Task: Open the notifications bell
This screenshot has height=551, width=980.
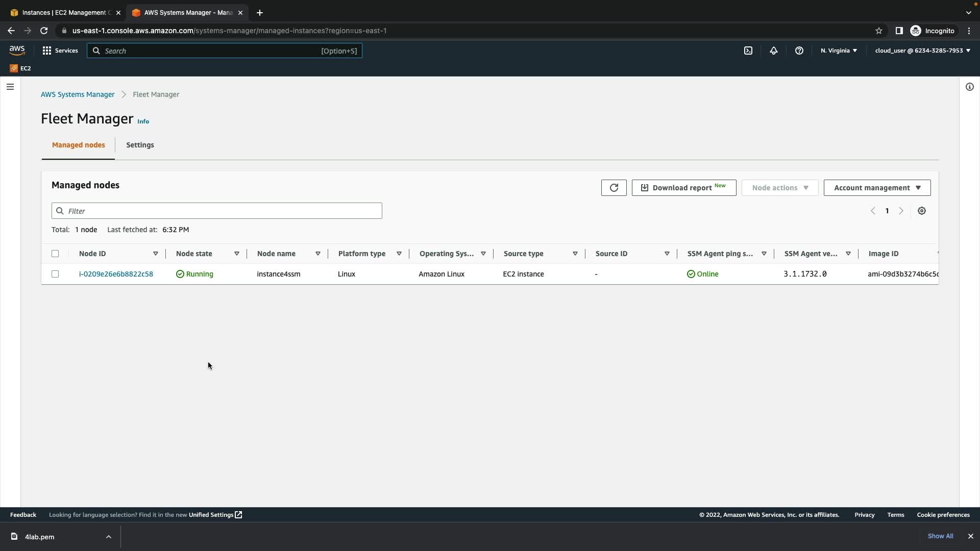Action: [x=774, y=51]
